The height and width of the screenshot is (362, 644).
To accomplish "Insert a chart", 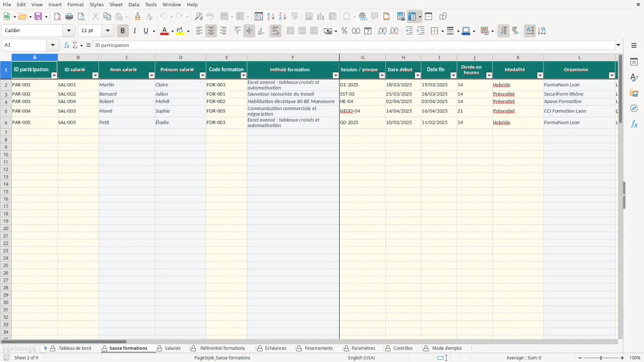I will [321, 17].
